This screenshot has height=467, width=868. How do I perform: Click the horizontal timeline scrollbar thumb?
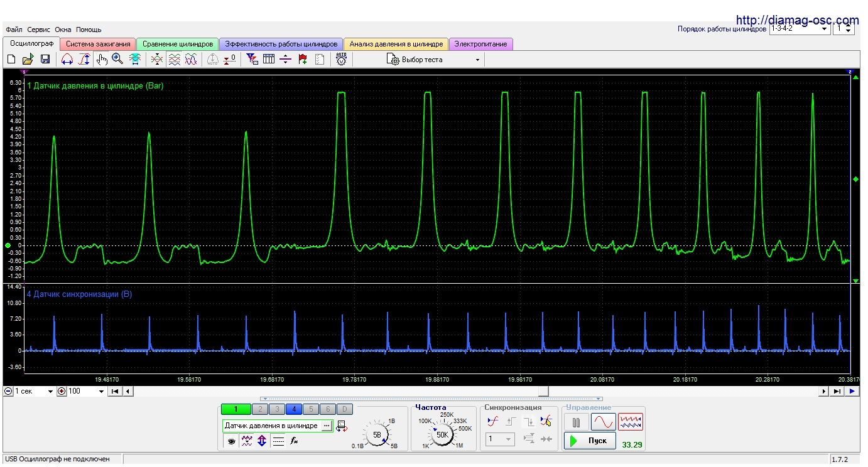click(544, 391)
